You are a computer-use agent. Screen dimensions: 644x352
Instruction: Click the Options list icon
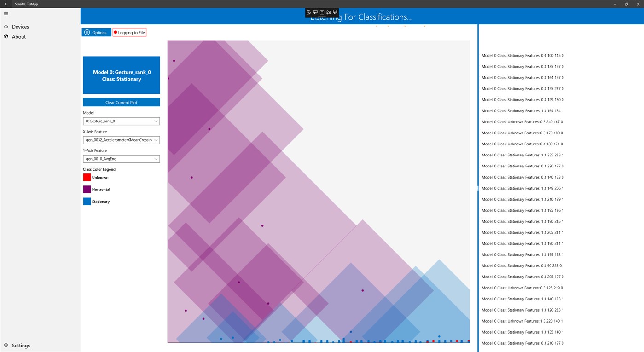(87, 32)
